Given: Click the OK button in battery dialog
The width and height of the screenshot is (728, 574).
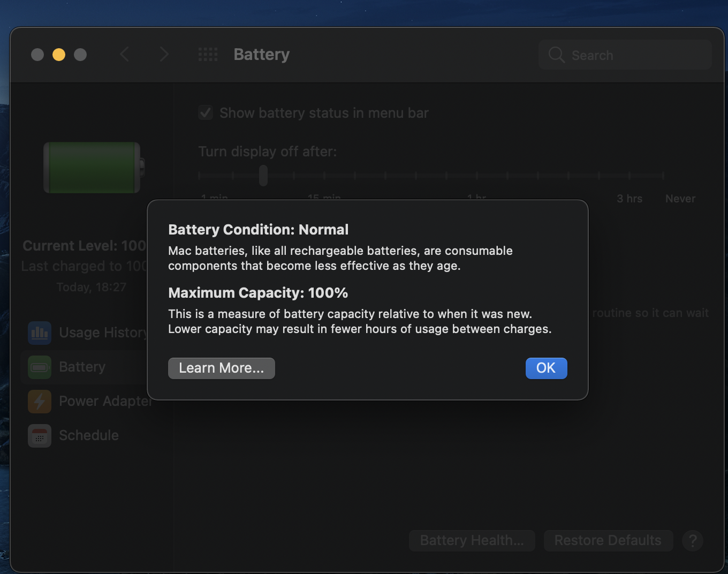Looking at the screenshot, I should coord(546,368).
